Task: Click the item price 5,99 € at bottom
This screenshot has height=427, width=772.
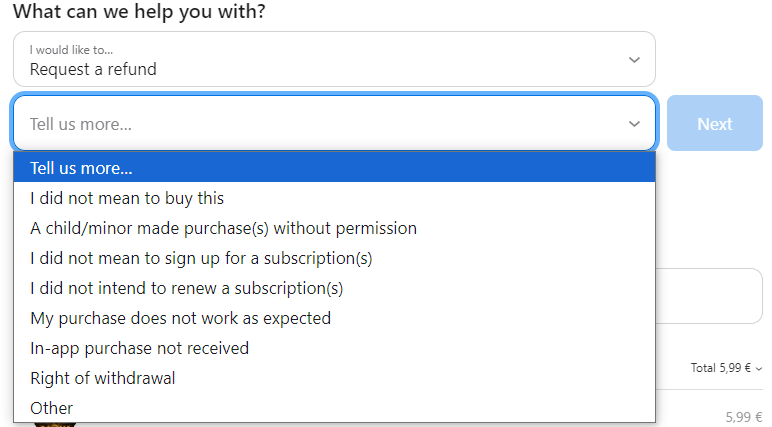Action: (x=743, y=417)
